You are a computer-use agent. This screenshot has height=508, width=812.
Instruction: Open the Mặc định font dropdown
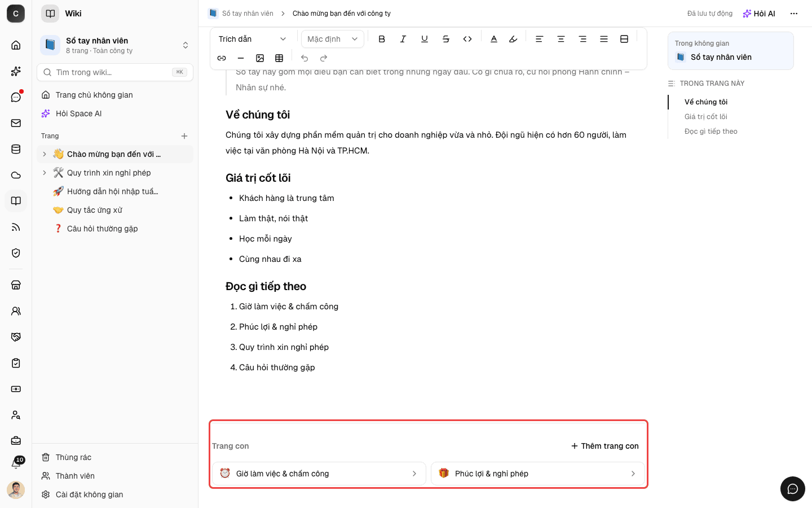coord(333,39)
